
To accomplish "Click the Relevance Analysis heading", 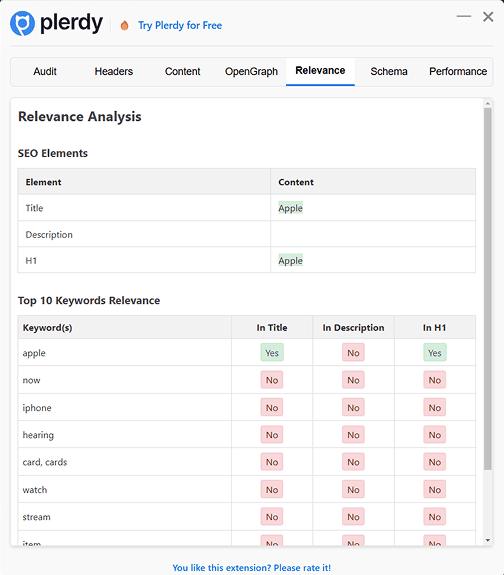I will tap(80, 117).
